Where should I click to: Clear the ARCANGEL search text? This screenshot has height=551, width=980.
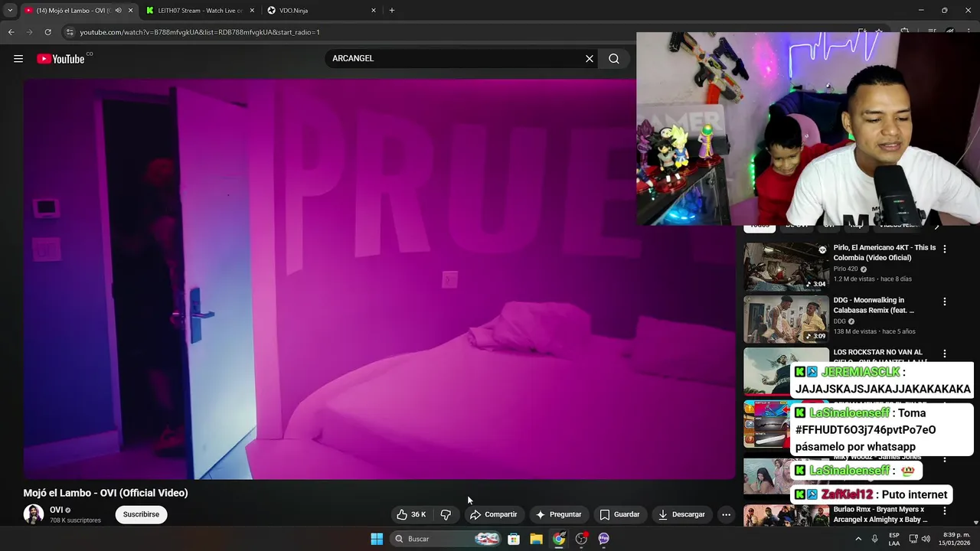click(590, 59)
